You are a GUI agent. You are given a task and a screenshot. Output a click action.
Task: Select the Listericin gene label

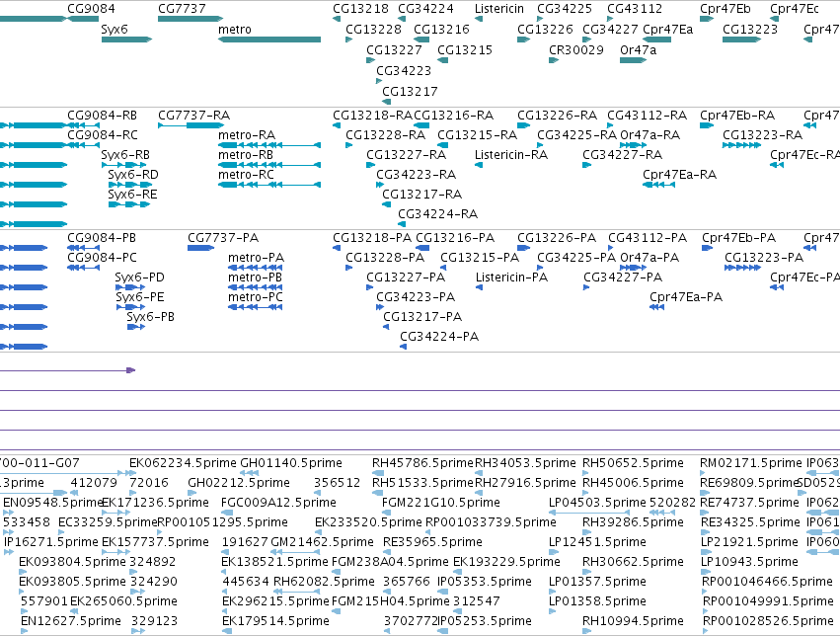tap(499, 9)
